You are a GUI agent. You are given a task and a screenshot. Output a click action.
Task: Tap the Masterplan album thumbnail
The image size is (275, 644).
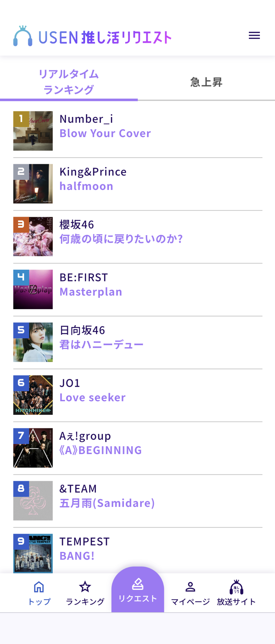coord(33,289)
